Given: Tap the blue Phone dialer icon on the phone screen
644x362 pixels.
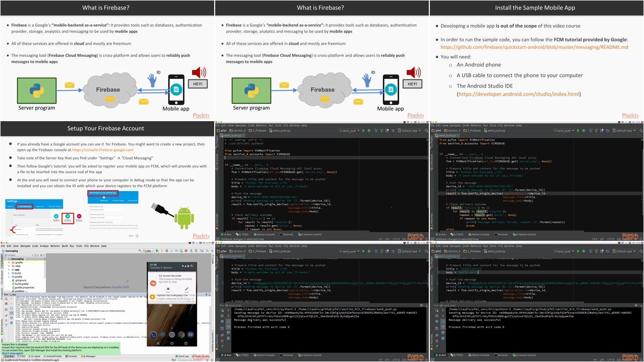Looking at the screenshot, I should pyautogui.click(x=153, y=335).
